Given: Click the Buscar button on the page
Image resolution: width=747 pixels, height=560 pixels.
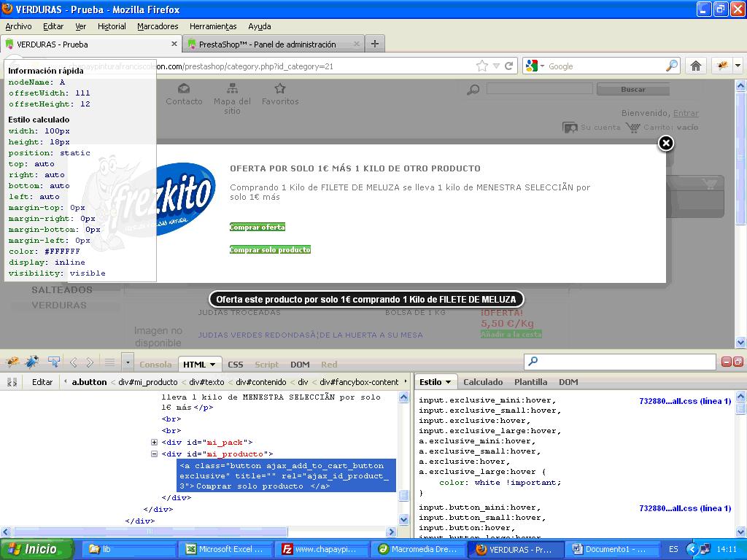Looking at the screenshot, I should coord(633,89).
